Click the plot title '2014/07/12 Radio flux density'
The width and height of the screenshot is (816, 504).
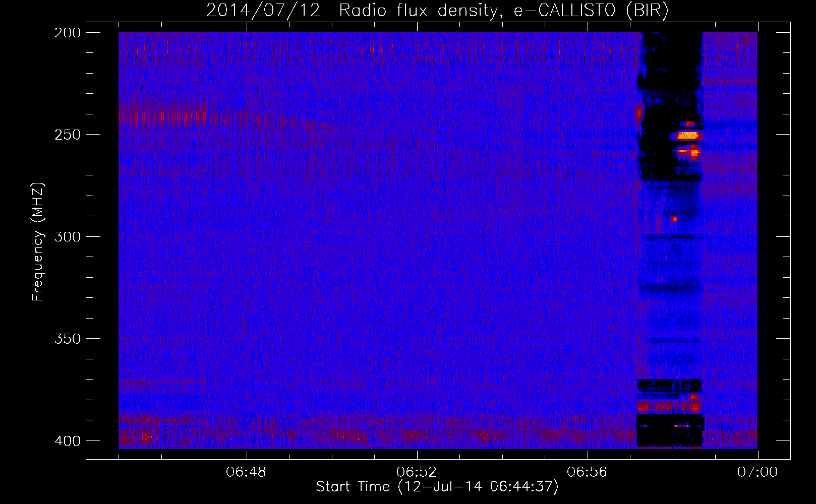pos(437,11)
